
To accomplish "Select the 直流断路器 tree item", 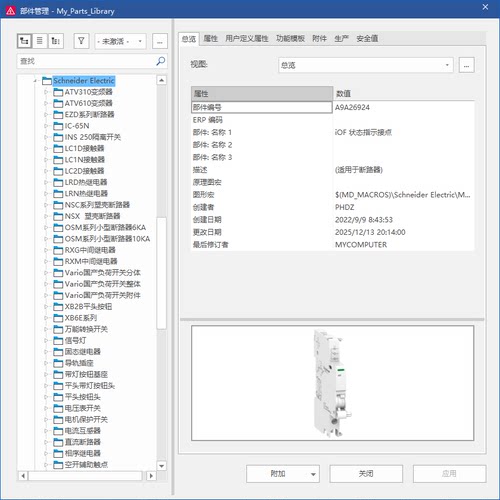I will point(82,442).
